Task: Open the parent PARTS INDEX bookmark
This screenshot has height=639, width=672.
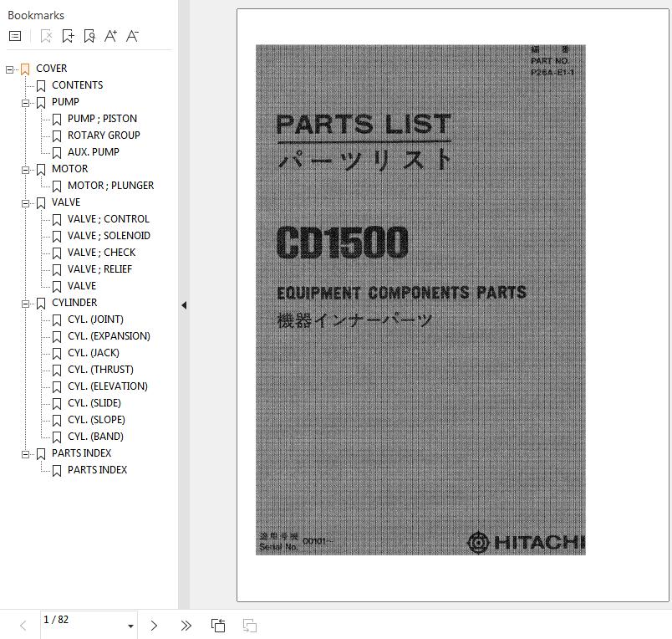Action: point(81,453)
